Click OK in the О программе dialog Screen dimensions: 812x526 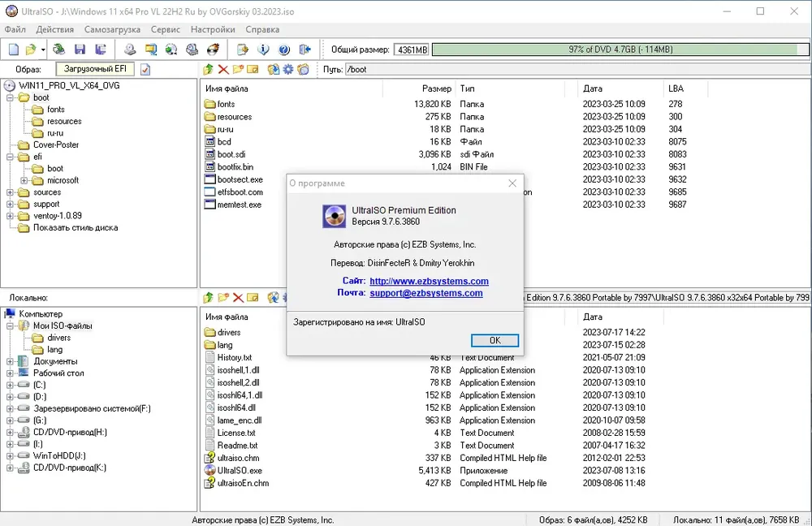pos(495,340)
